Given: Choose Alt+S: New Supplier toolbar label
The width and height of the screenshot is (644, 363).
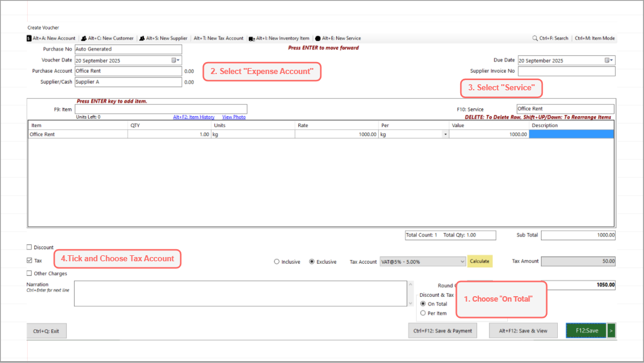Looking at the screenshot, I should pyautogui.click(x=167, y=38).
